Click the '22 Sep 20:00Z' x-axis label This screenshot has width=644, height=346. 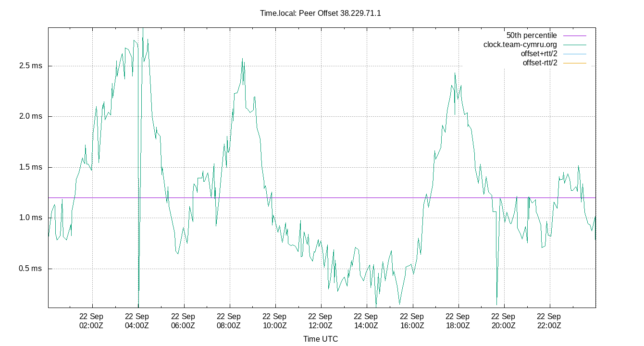pyautogui.click(x=503, y=321)
